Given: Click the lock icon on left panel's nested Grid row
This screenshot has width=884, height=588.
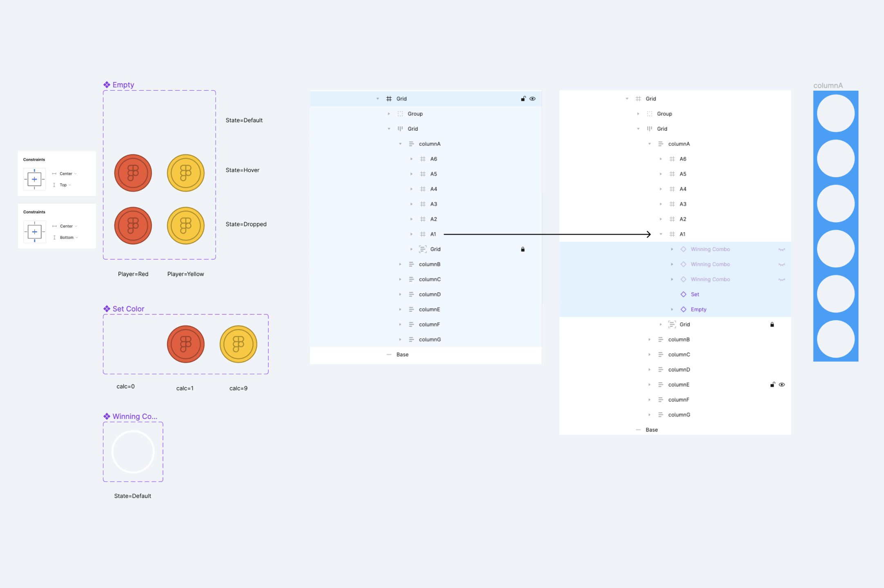Looking at the screenshot, I should point(522,249).
